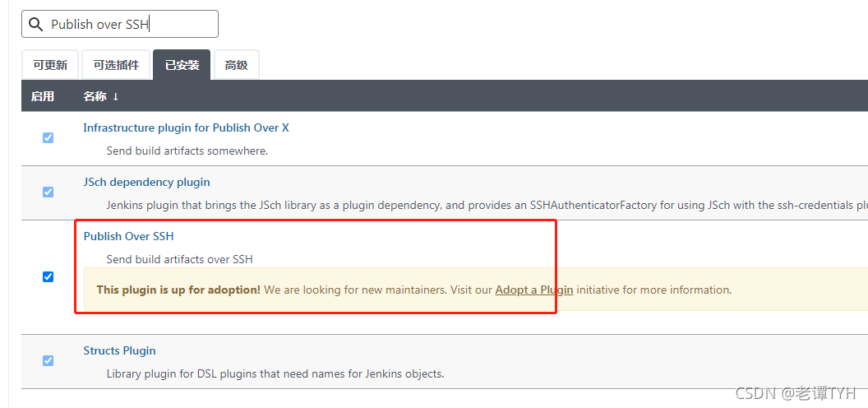Open Infrastructure plugin for Publish Over X link
Image resolution: width=868 pixels, height=408 pixels.
tap(186, 128)
